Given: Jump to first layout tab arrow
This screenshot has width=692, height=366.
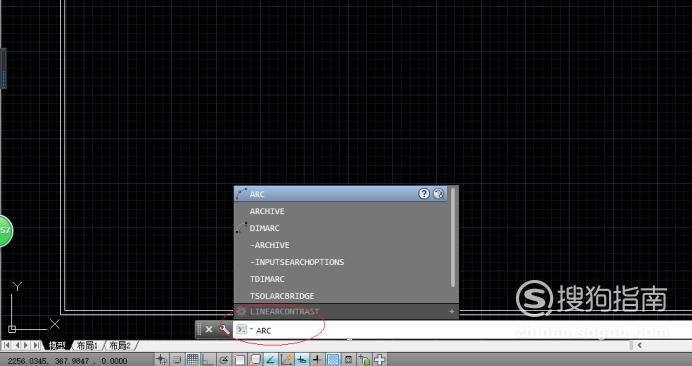Looking at the screenshot, I should (7, 345).
